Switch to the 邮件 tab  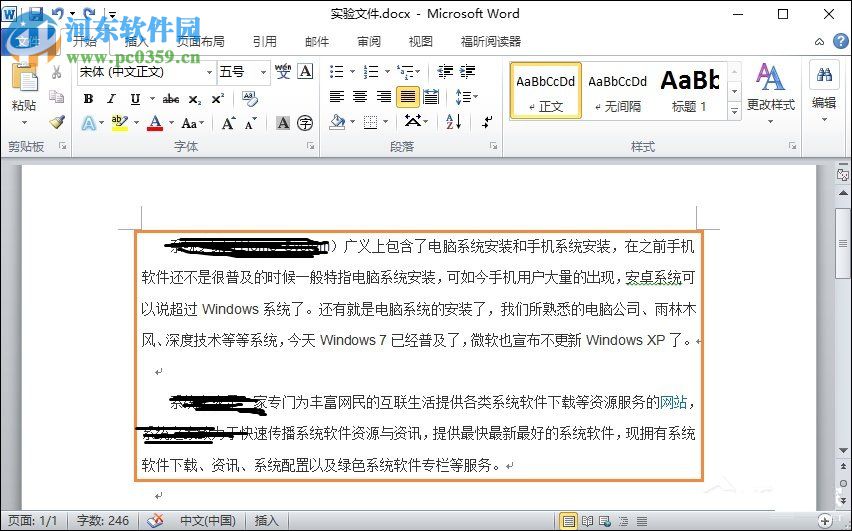pos(317,42)
